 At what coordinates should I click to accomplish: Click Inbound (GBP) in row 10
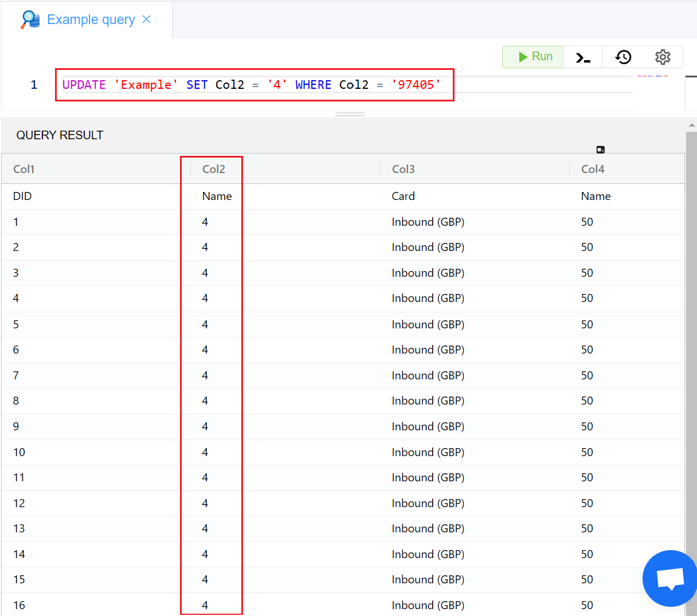pyautogui.click(x=428, y=452)
